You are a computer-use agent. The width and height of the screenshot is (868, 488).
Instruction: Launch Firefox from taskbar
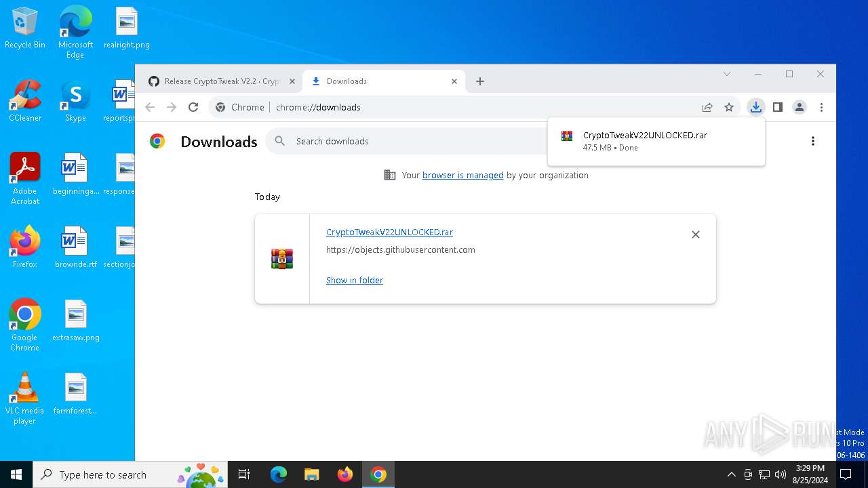click(344, 474)
